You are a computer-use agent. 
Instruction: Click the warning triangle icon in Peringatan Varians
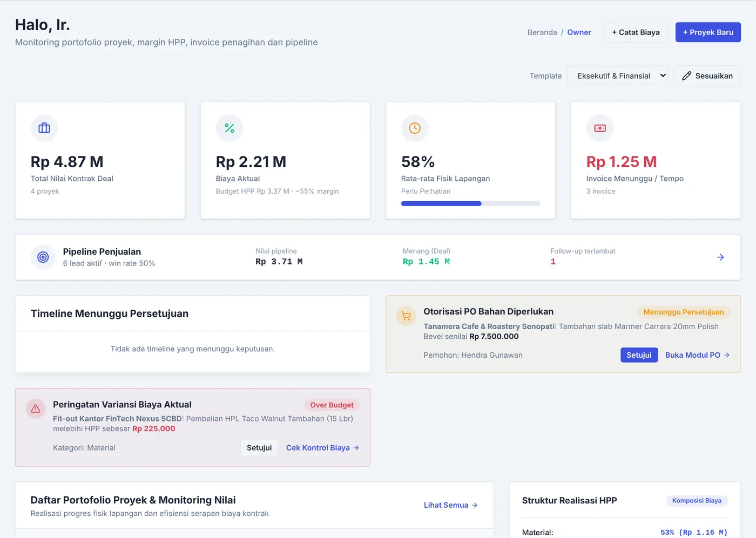(x=36, y=409)
